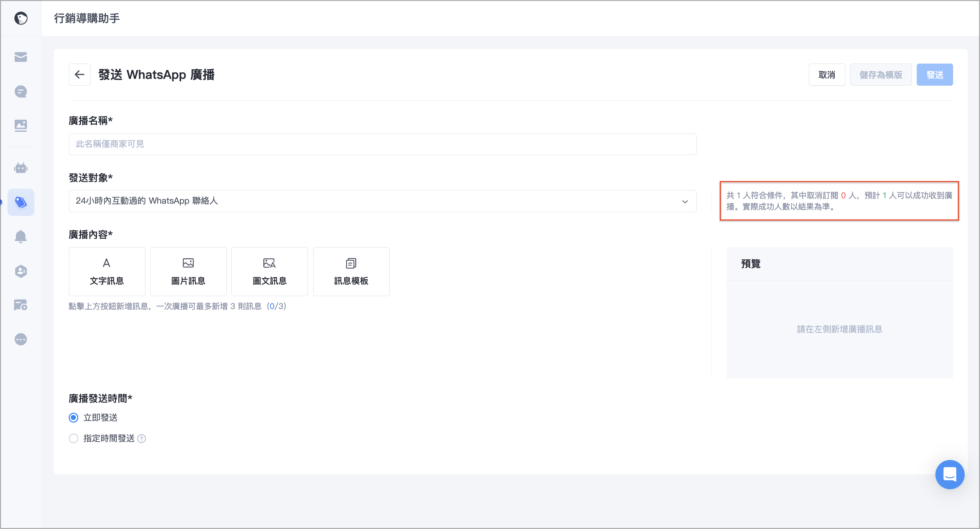This screenshot has width=980, height=529.
Task: Open the image gallery icon in the sidebar
Action: [21, 125]
